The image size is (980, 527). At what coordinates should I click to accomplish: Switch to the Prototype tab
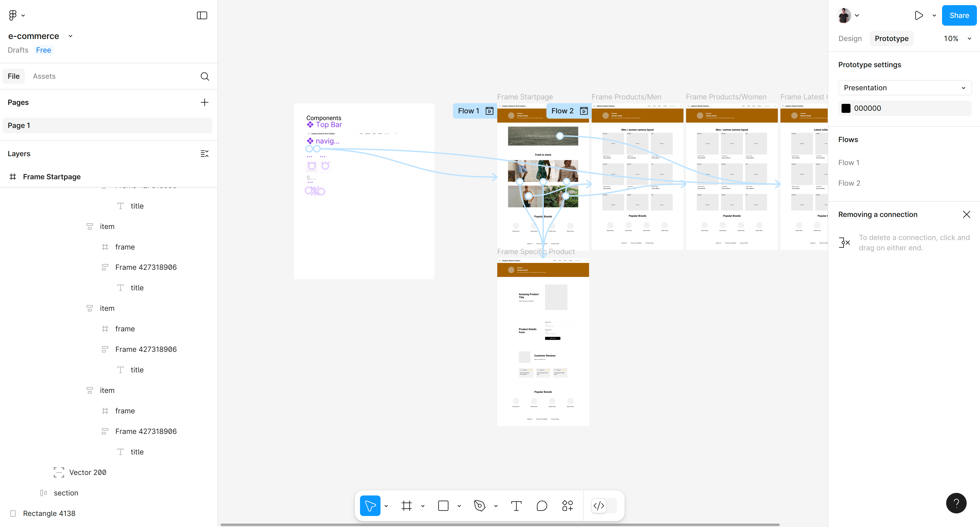(x=891, y=38)
